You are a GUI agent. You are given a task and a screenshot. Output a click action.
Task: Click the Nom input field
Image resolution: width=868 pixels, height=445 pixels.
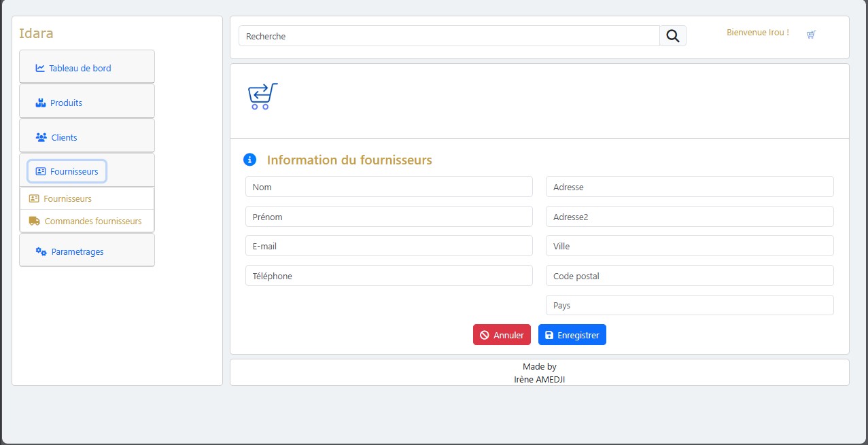point(388,186)
